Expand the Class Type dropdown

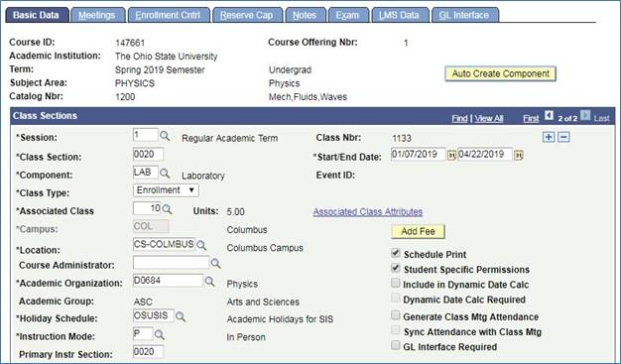[166, 190]
